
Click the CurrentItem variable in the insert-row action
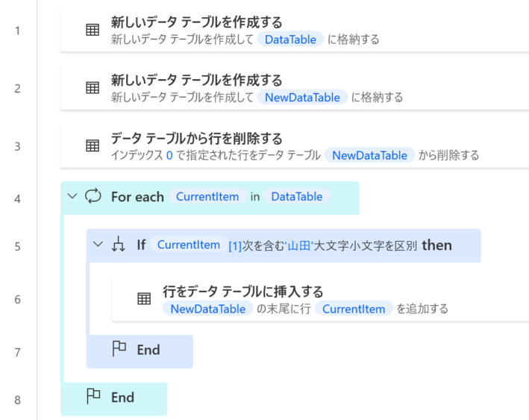click(354, 309)
